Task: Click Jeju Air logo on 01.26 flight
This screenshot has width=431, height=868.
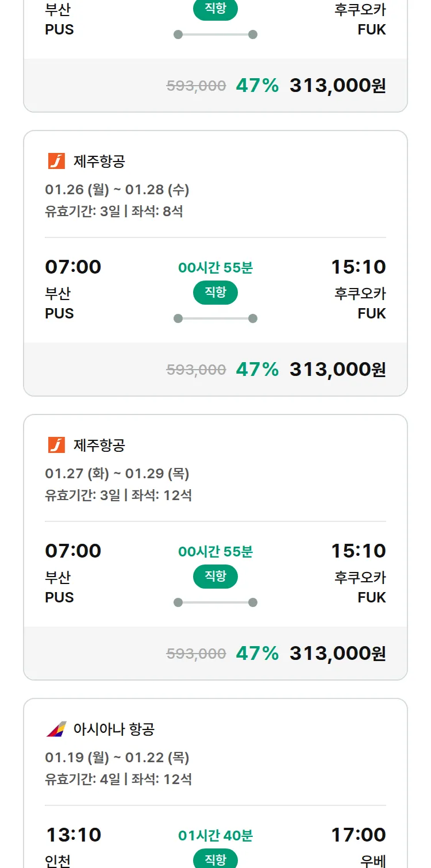Action: click(56, 162)
